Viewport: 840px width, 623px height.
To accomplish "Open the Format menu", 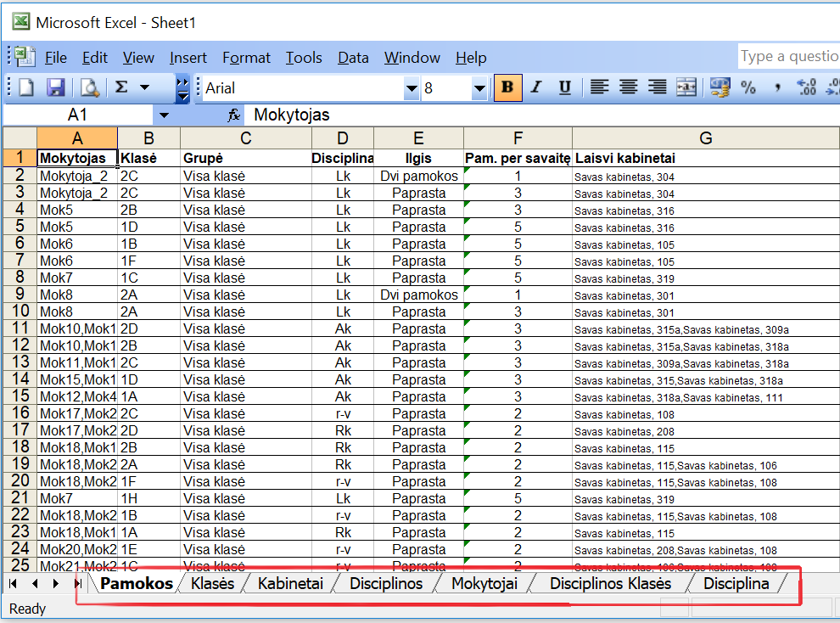I will click(x=246, y=58).
